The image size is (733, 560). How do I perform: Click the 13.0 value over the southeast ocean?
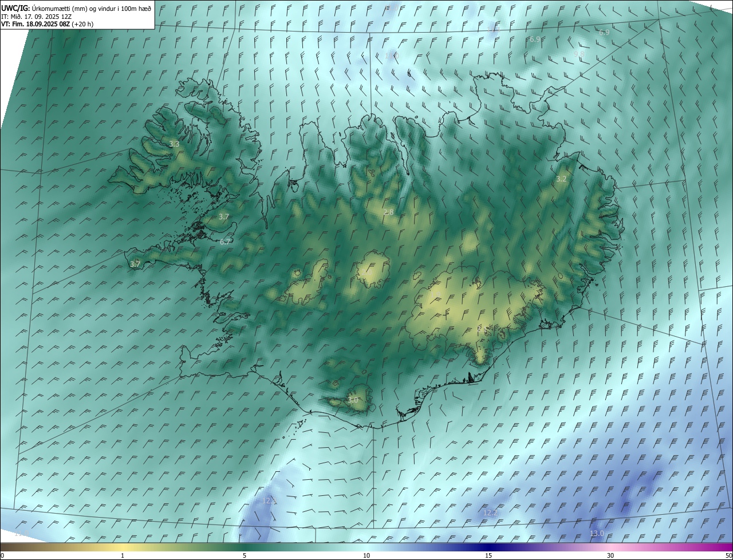point(597,533)
